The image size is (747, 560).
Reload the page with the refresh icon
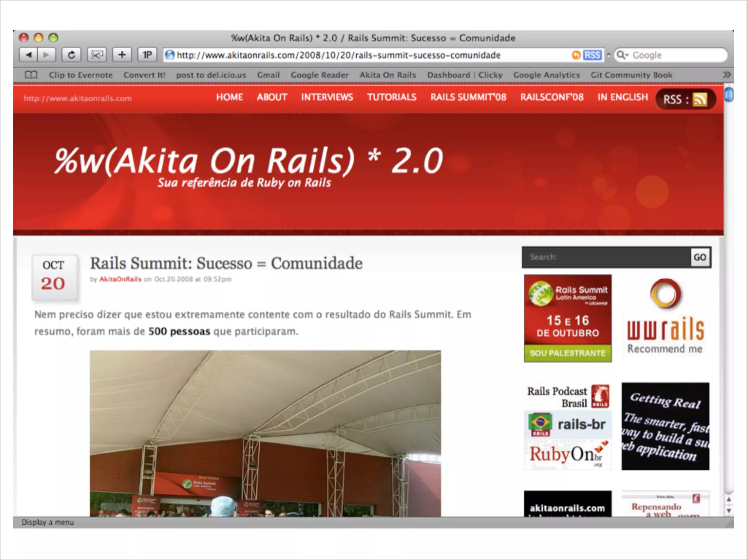coord(71,55)
